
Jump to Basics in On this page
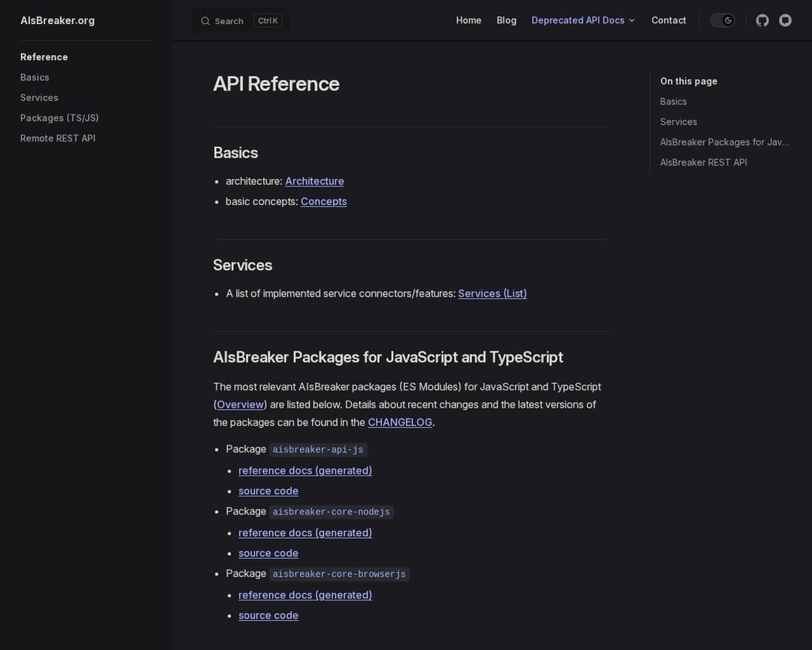pos(673,102)
